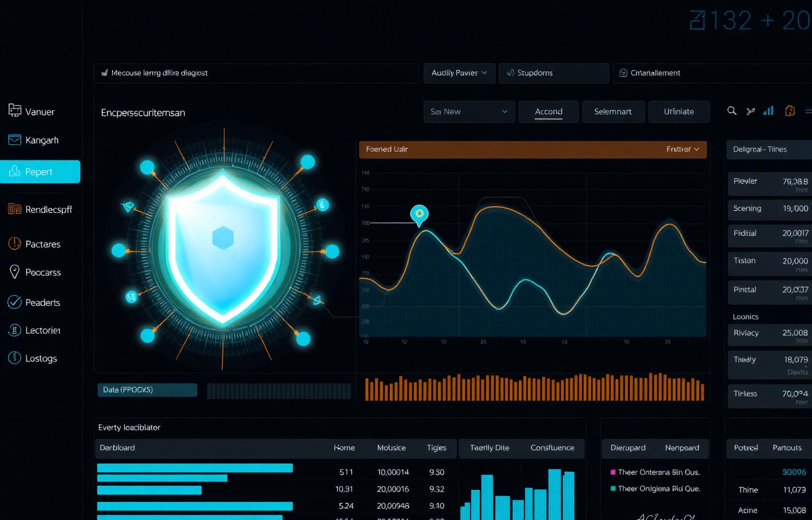Click the Tigres column header

tap(436, 448)
